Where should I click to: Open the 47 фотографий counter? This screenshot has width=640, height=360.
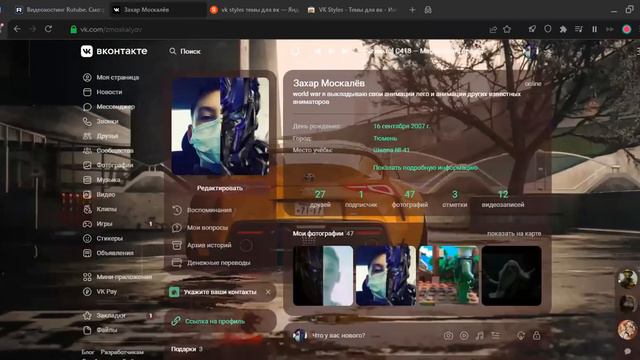coord(410,199)
